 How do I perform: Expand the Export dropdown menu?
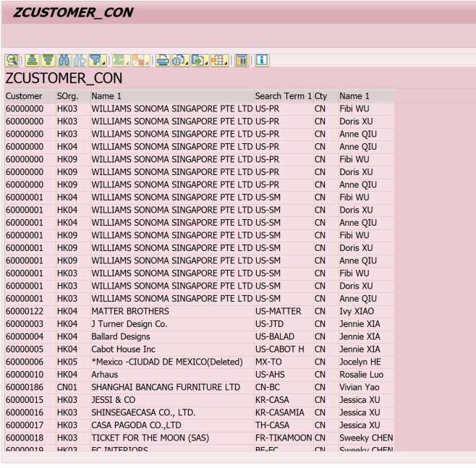(200, 60)
